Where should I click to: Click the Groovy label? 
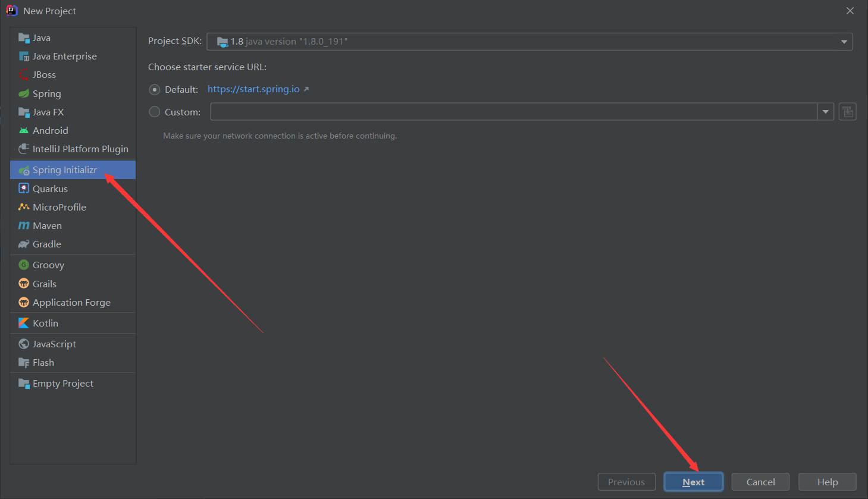[x=49, y=265]
